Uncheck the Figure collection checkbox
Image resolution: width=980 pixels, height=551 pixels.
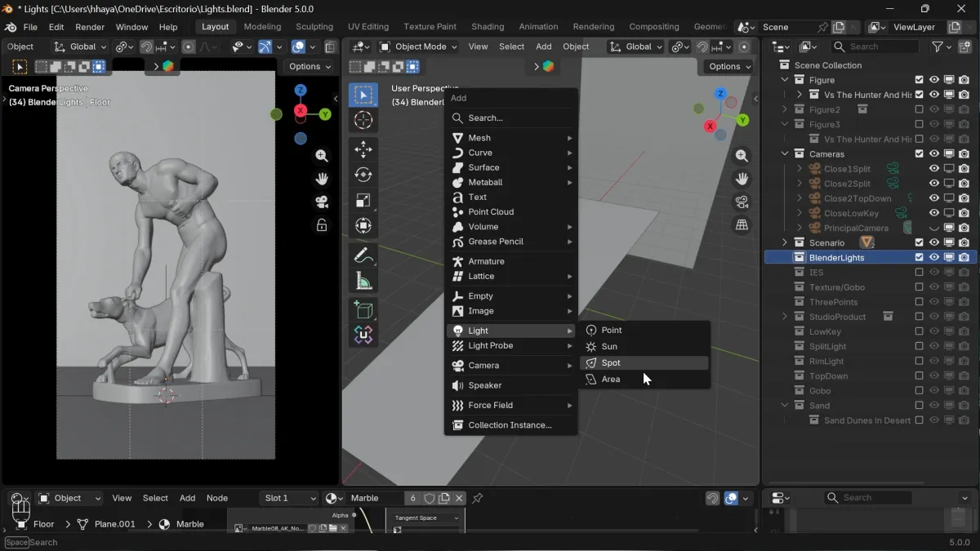[x=919, y=80]
